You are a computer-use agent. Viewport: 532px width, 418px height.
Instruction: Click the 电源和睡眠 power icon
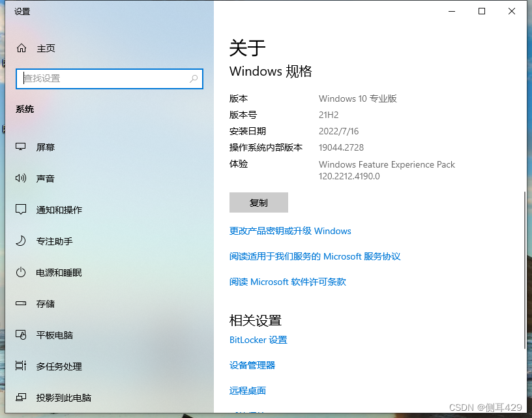pos(21,272)
